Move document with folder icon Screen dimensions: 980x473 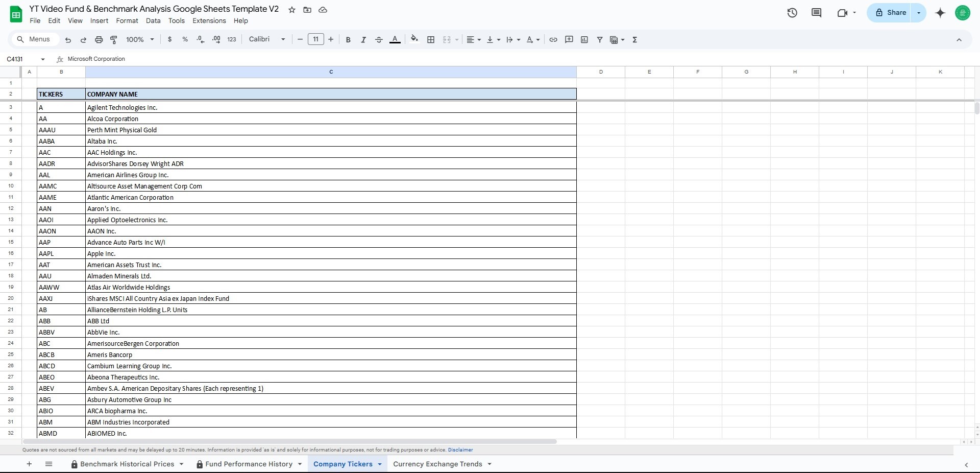click(307, 10)
